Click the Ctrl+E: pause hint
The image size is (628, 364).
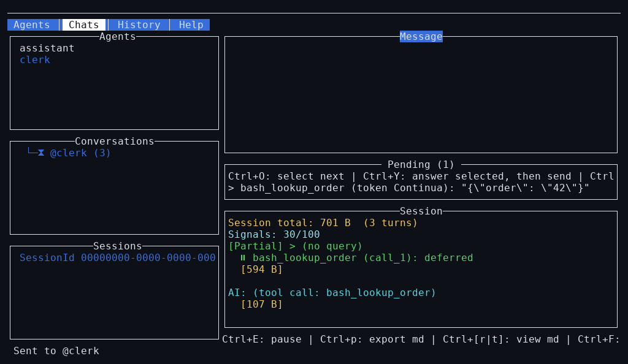[x=262, y=339]
